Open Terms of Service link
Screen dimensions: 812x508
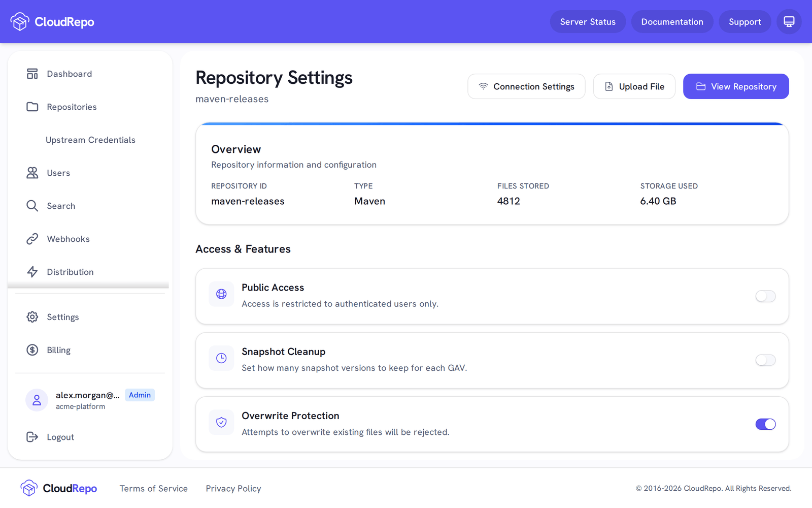pos(154,489)
